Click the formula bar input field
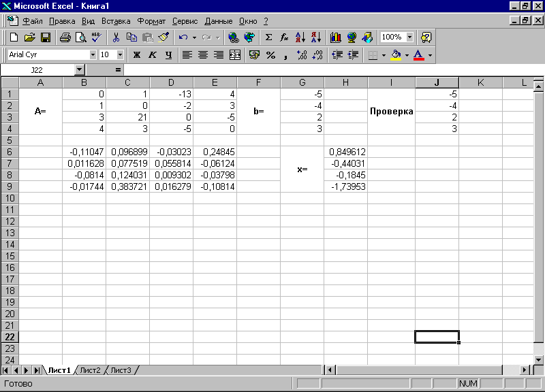 333,70
